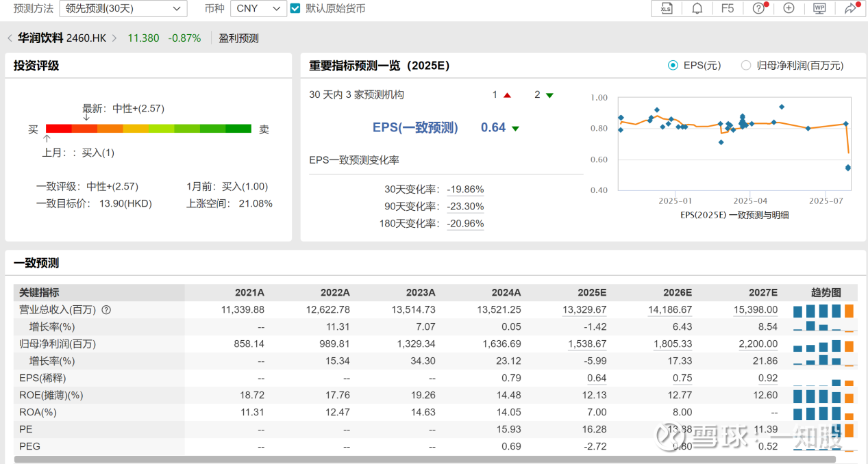
Task: Click the circled plus icon in toolbar
Action: click(x=789, y=8)
